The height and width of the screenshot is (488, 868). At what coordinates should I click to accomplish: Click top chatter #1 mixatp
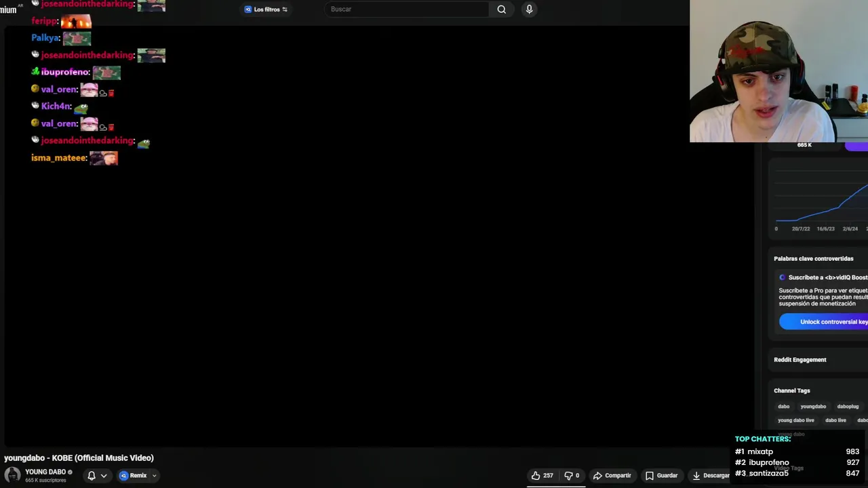pos(760,451)
